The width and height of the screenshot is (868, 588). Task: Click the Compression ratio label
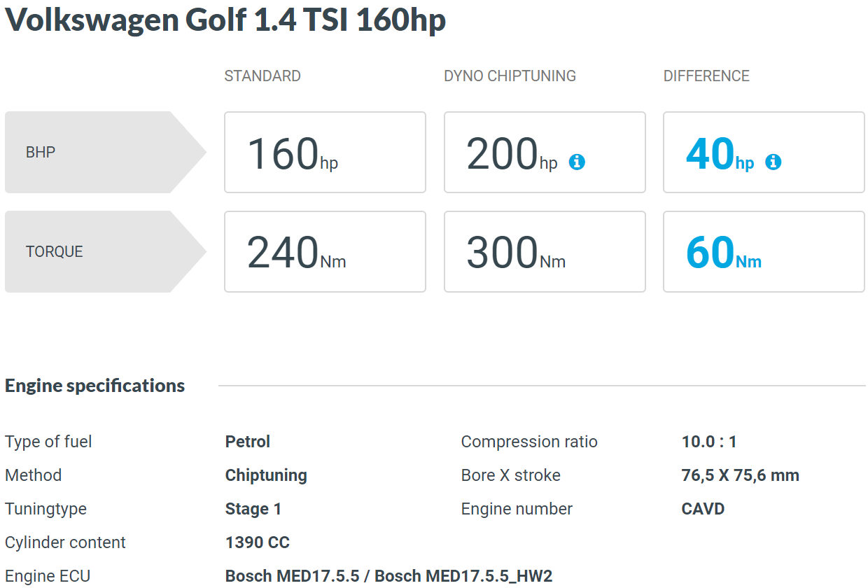coord(529,442)
